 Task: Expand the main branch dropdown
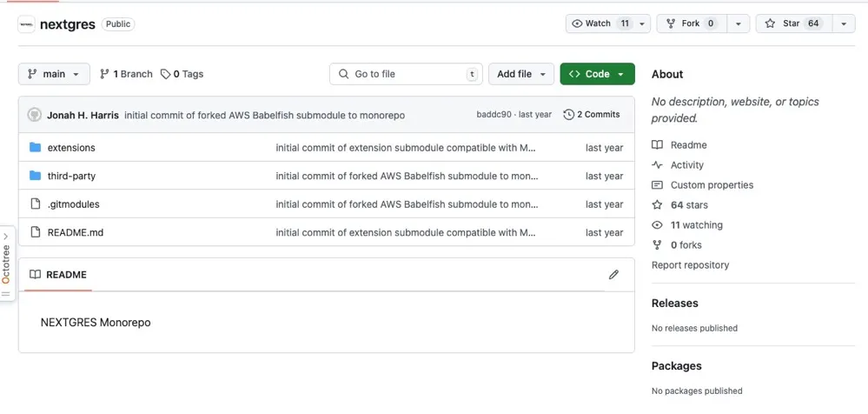(x=54, y=74)
